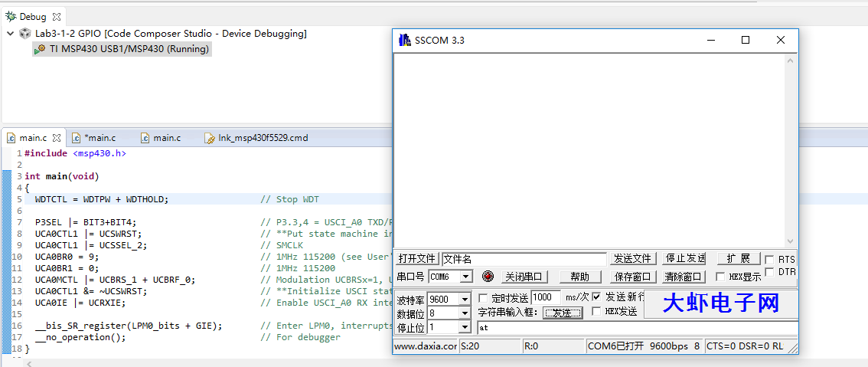Click the receive area scrollbar up arrow
Image resolution: width=868 pixels, height=367 pixels.
click(x=791, y=60)
